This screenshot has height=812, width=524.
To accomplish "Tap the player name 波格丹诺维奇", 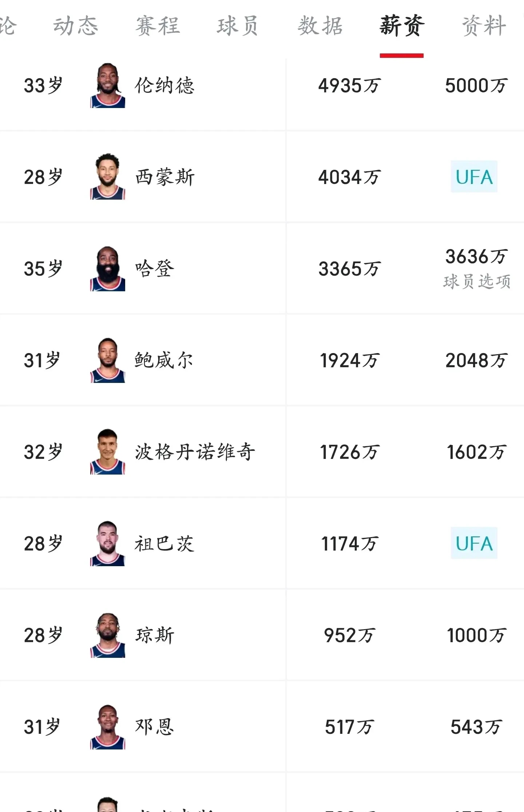I will click(195, 452).
